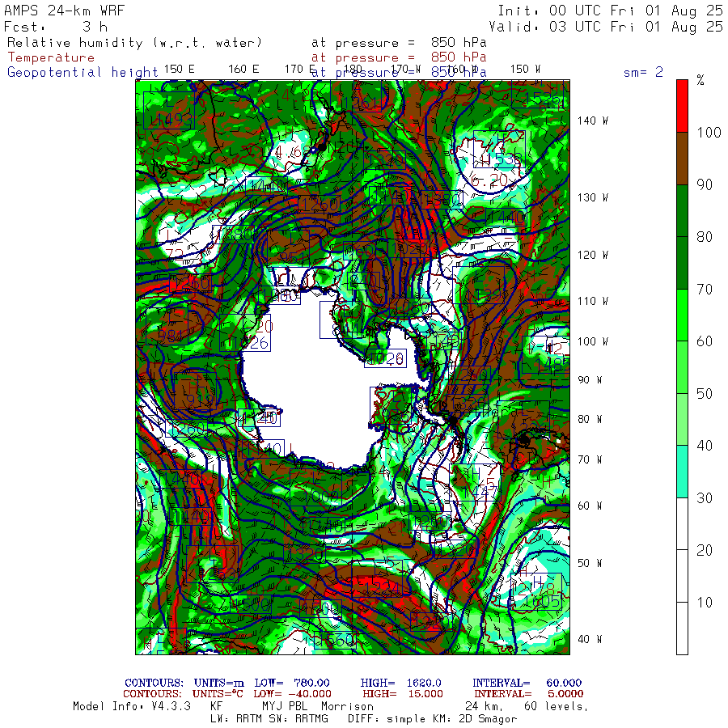Click the 'Relative humidity (w.r.t. water)' label
Viewport: 728px width, 728px height.
134,43
